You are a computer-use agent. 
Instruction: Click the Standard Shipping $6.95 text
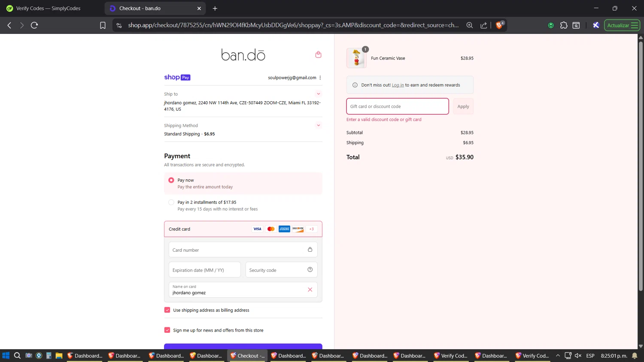coord(189,134)
